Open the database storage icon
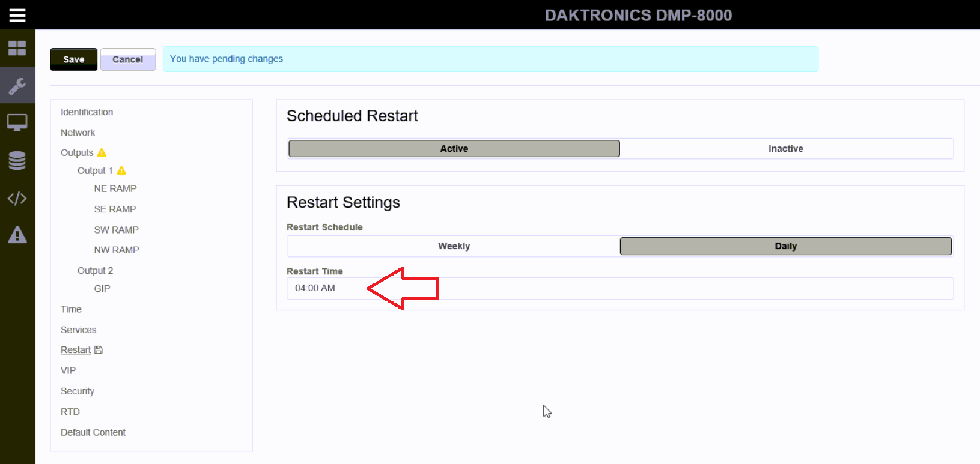 17,160
